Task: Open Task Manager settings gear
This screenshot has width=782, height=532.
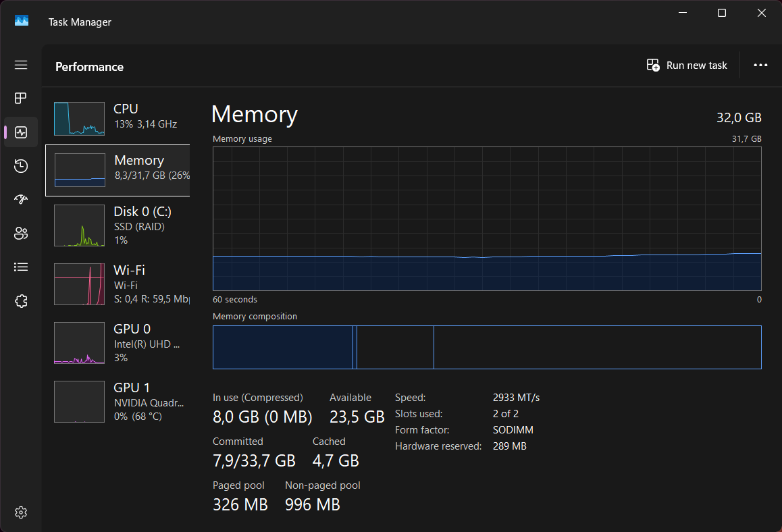Action: click(21, 512)
